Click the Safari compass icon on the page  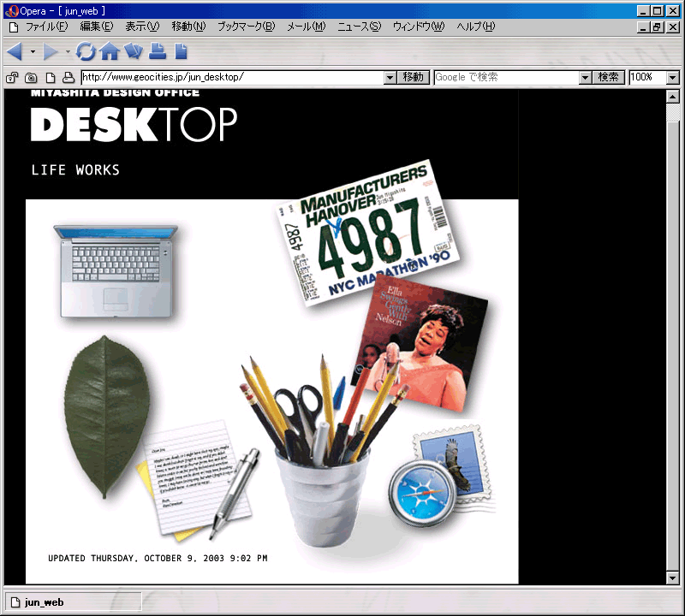tap(422, 494)
